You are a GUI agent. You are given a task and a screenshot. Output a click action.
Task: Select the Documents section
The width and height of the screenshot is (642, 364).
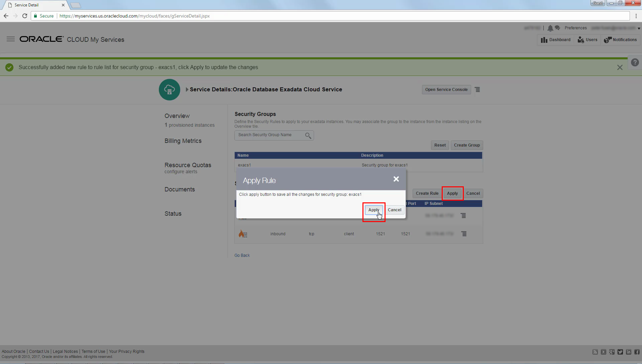click(180, 189)
